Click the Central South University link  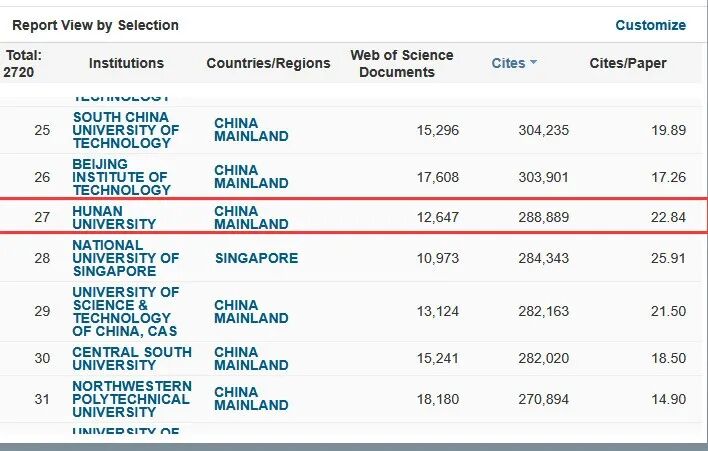(132, 358)
